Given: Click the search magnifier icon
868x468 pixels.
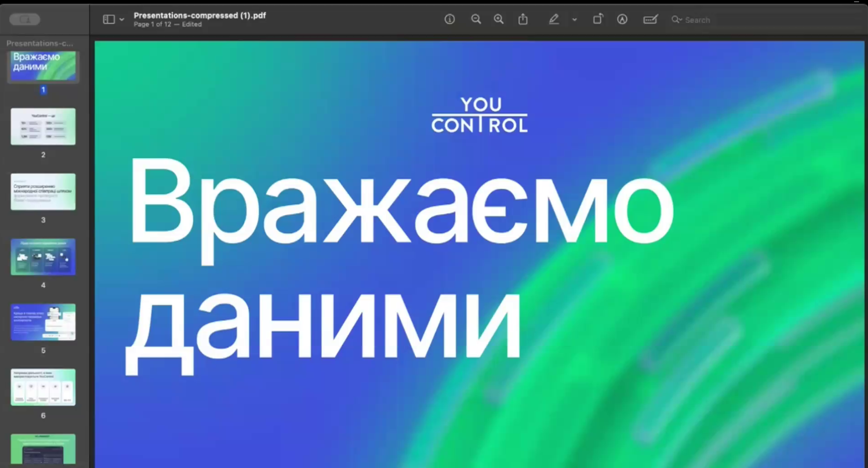Looking at the screenshot, I should pyautogui.click(x=676, y=20).
